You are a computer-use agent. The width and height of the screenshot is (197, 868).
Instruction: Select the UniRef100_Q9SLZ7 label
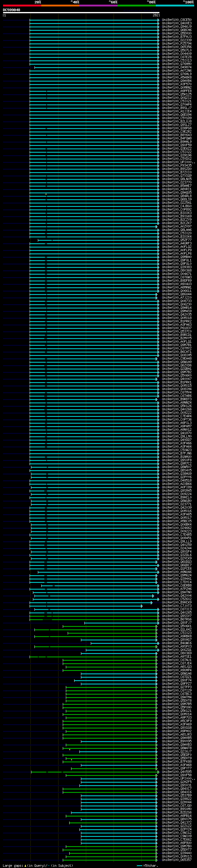point(177,125)
